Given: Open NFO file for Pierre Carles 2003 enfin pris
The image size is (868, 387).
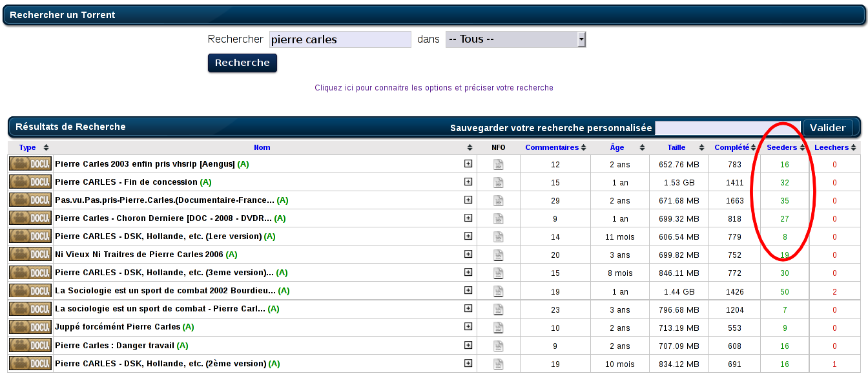Looking at the screenshot, I should coord(498,164).
